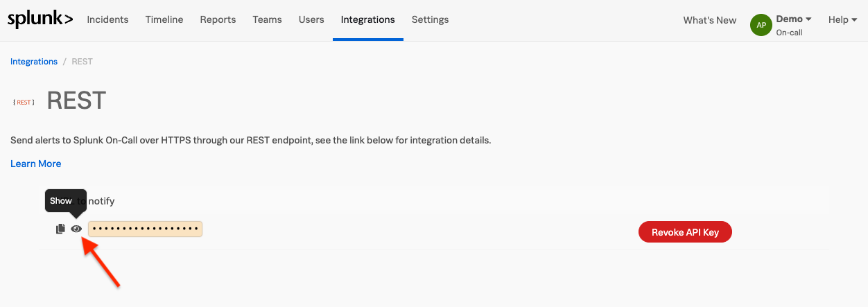
Task: Click the REST breadcrumb item
Action: [x=82, y=62]
